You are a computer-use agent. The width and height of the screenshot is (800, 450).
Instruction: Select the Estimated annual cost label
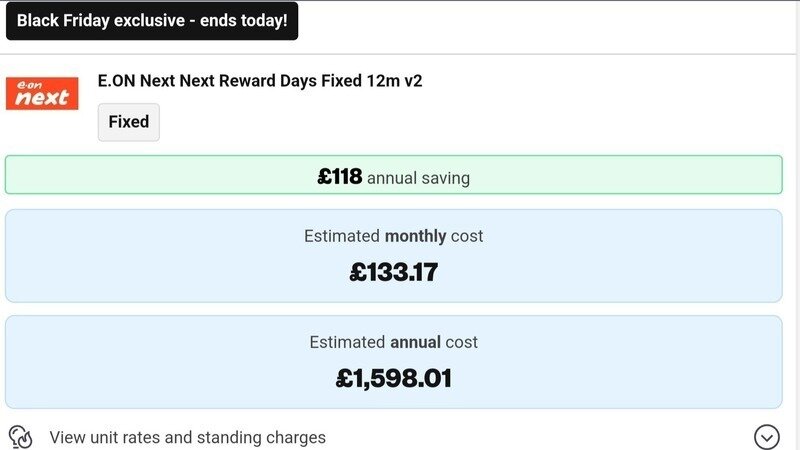click(x=393, y=342)
